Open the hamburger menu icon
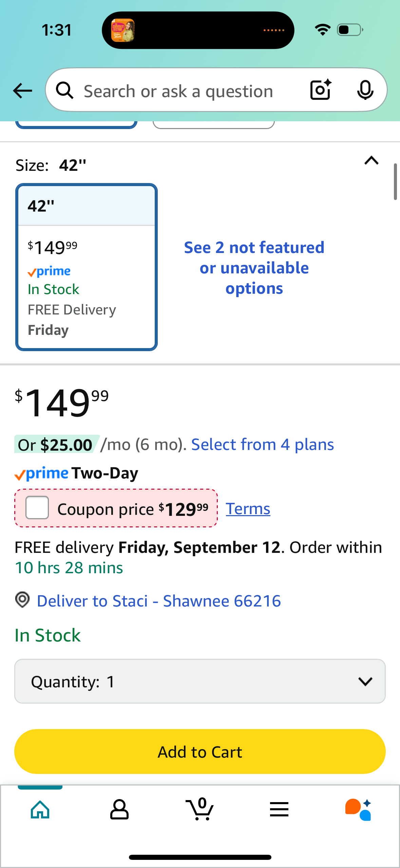 (x=279, y=809)
